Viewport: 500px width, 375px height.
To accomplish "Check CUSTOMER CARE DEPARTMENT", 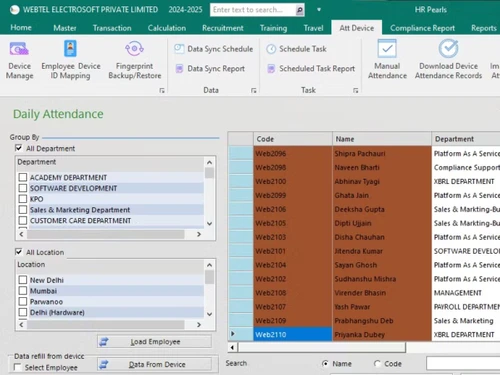I will point(23,220).
